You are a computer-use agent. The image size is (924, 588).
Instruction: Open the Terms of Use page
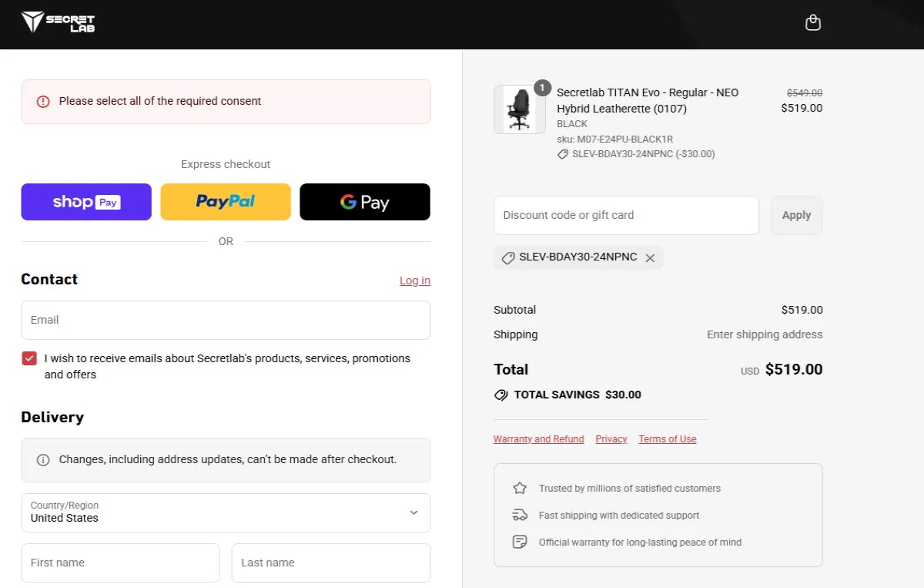[667, 438]
